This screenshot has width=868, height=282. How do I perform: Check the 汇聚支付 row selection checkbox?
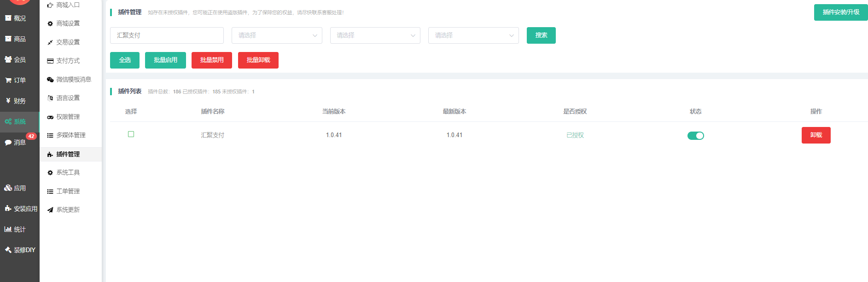[x=131, y=134]
